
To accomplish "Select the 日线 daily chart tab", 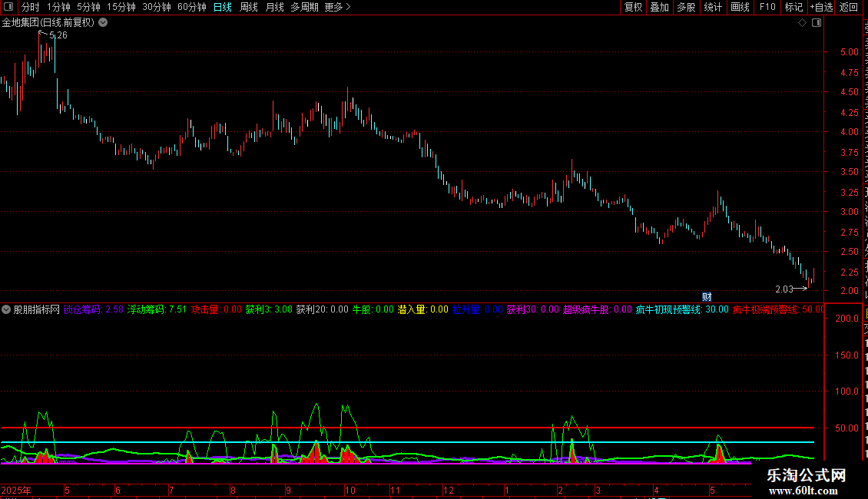I will pos(223,7).
